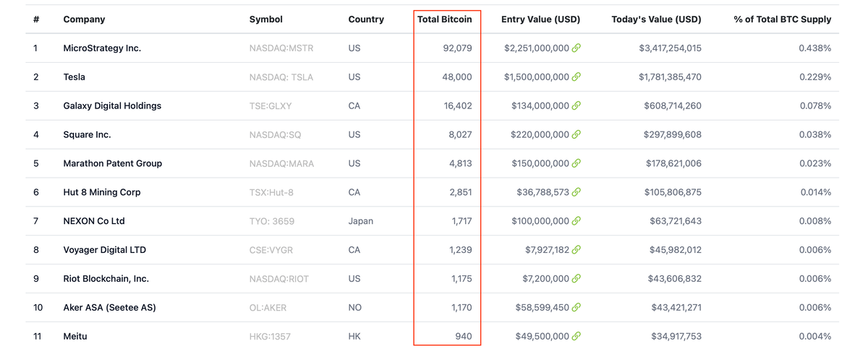Select the Square Inc. company name
868x349 pixels.
point(87,134)
